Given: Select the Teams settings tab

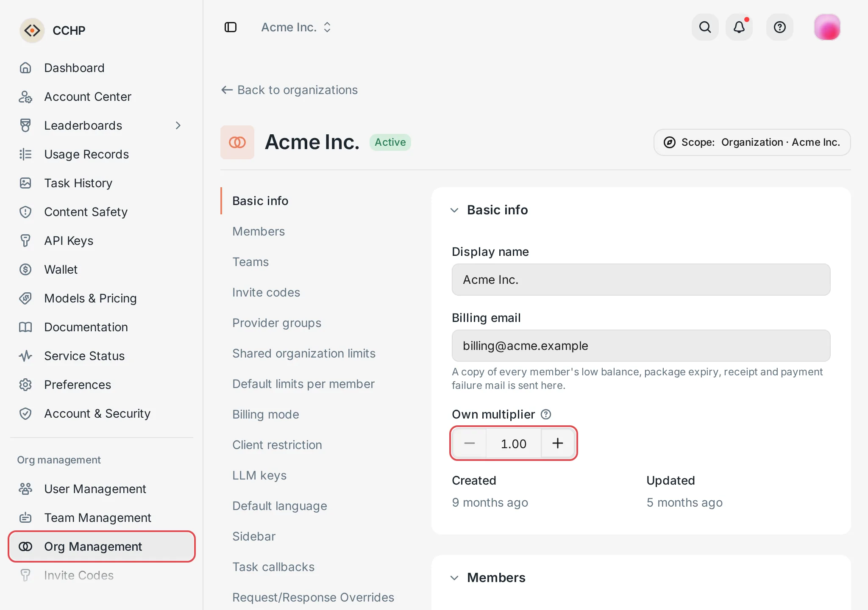Looking at the screenshot, I should (250, 262).
